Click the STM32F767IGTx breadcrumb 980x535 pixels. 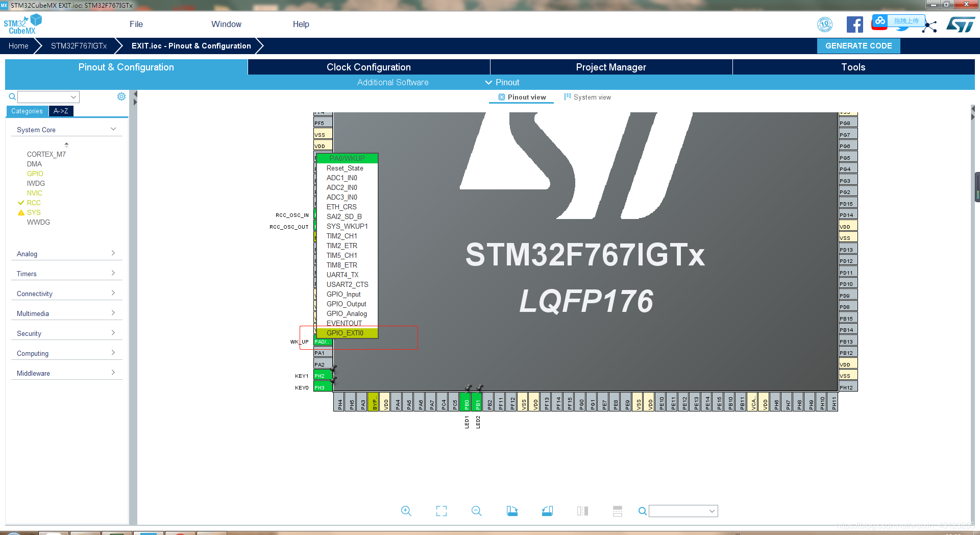79,45
